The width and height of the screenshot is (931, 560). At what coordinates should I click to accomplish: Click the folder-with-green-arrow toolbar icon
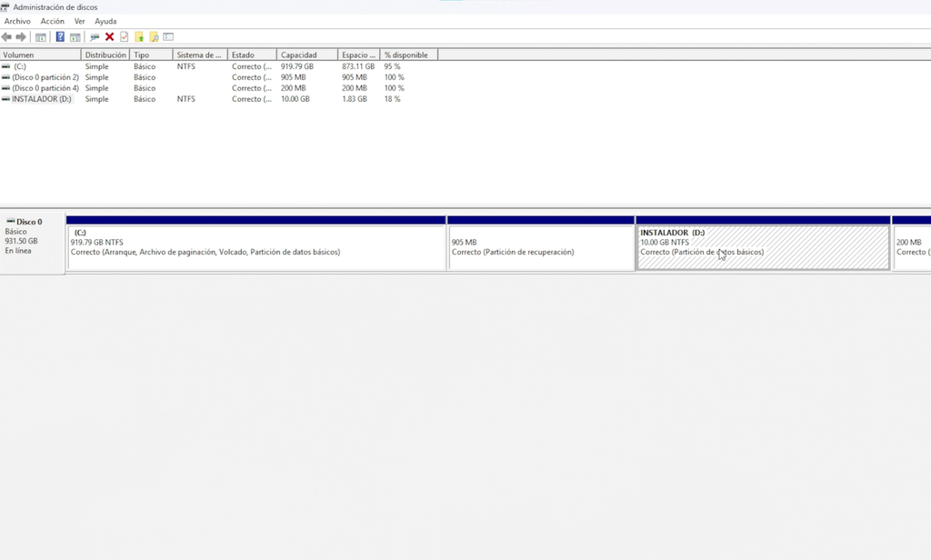point(139,37)
